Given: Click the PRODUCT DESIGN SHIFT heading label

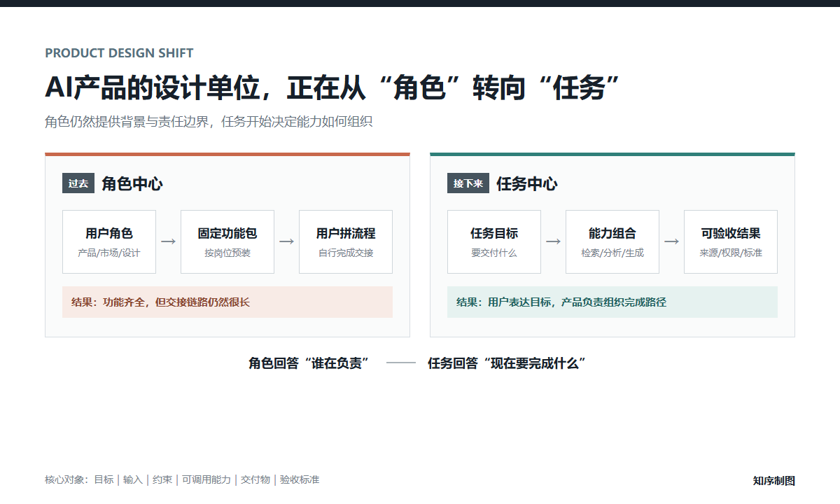Looking at the screenshot, I should (x=119, y=53).
